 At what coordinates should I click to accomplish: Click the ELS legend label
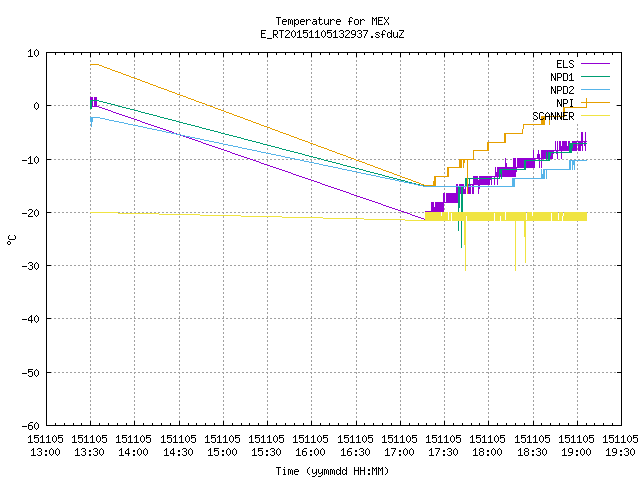pos(565,64)
